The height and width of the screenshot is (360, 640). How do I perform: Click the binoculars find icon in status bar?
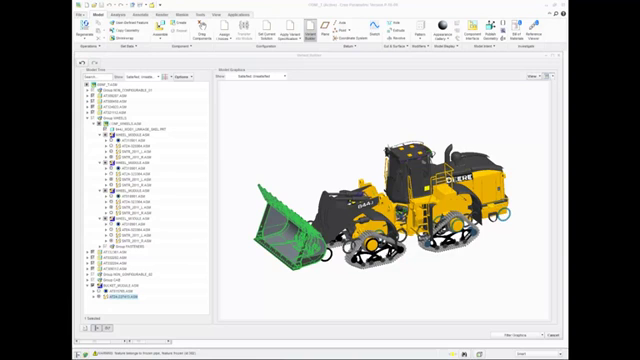[464, 354]
